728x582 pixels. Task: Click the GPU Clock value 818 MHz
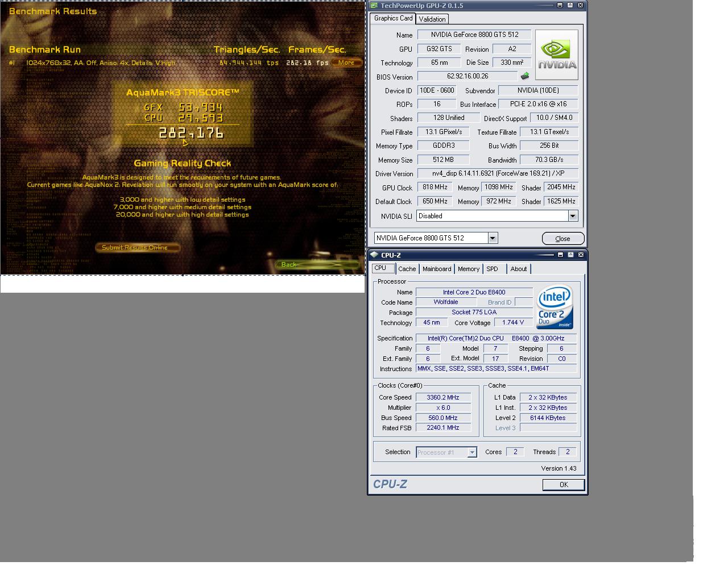point(435,187)
